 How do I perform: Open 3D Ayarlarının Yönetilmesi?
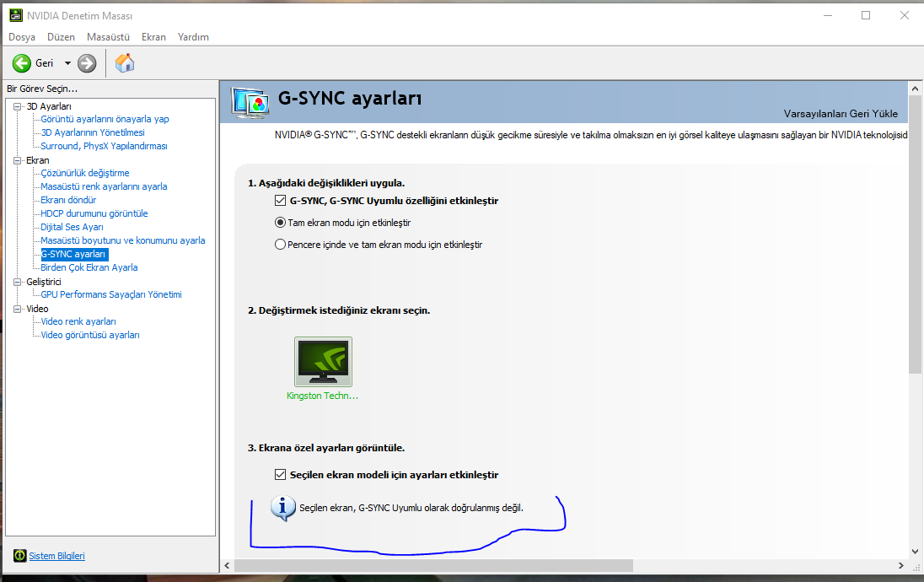(x=93, y=132)
